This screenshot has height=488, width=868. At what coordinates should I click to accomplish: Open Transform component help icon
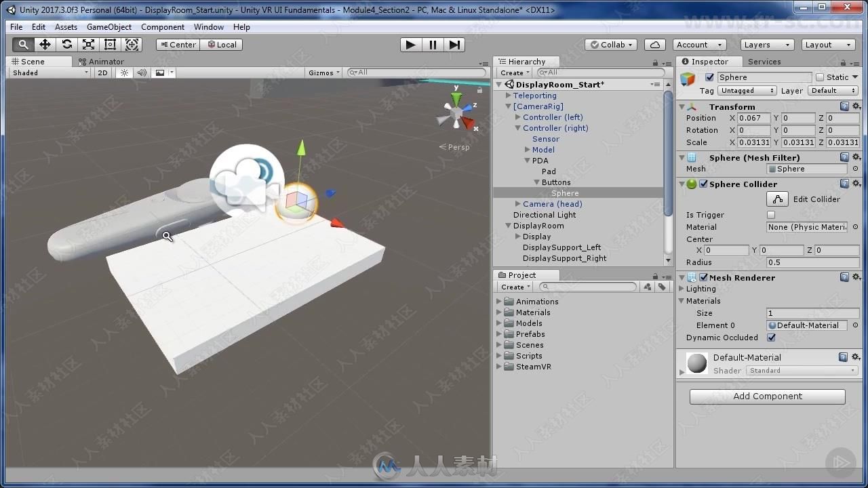844,106
